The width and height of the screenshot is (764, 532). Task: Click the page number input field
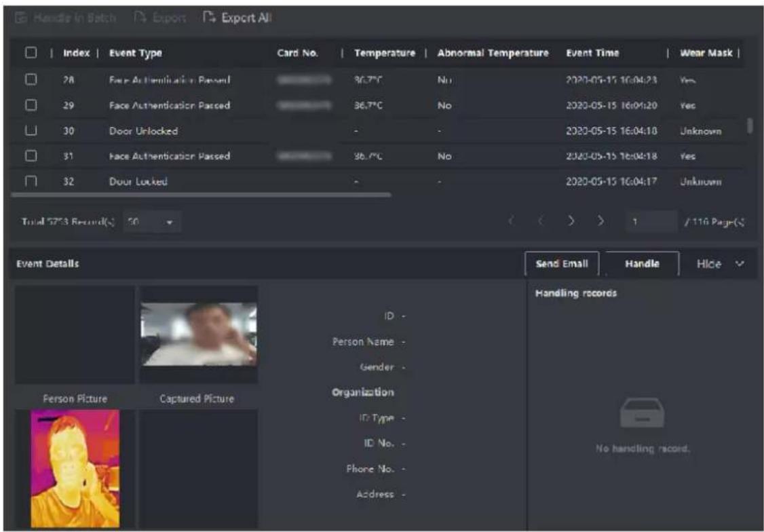coord(651,222)
